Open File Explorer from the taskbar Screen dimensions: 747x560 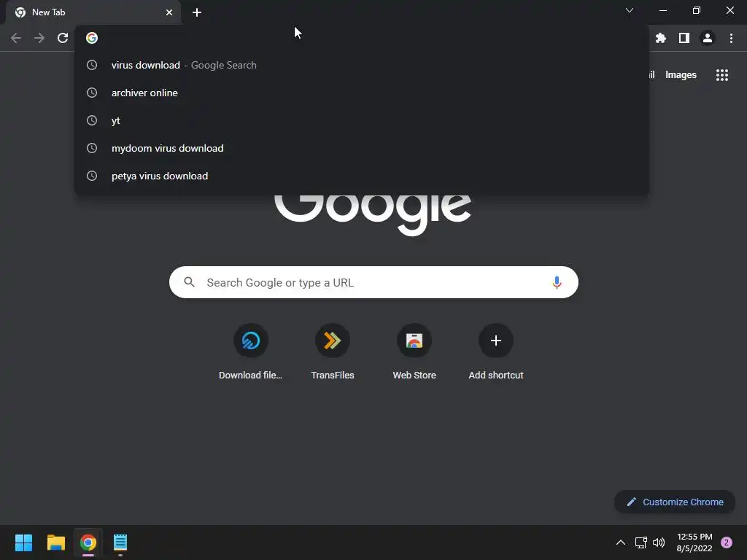point(56,542)
